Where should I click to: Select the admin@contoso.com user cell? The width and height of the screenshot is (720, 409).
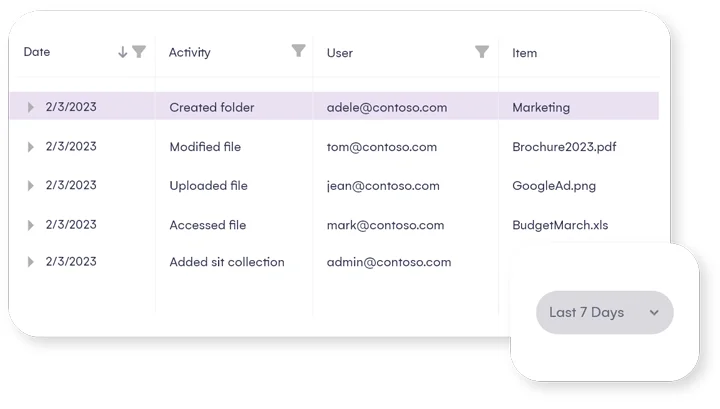click(388, 262)
